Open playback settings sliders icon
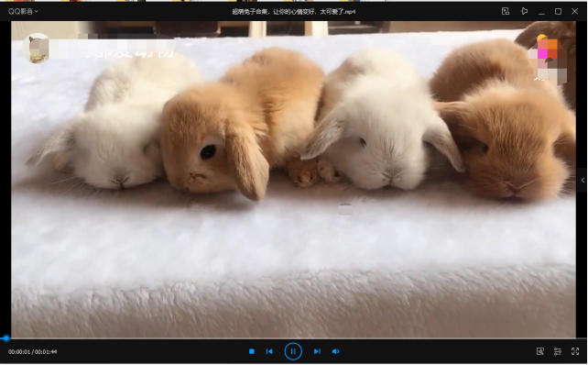Screen dimensions: 588x365 pos(558,351)
